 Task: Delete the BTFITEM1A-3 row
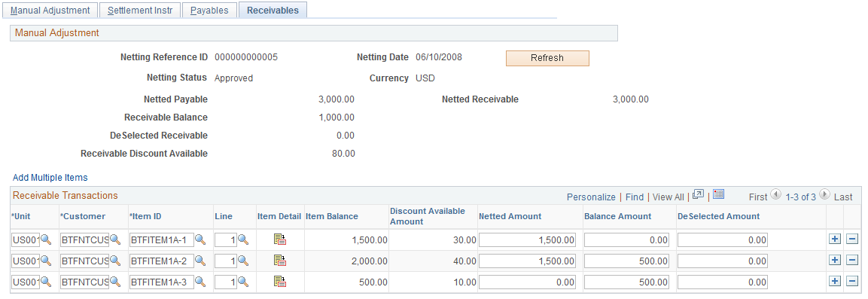pos(852,281)
